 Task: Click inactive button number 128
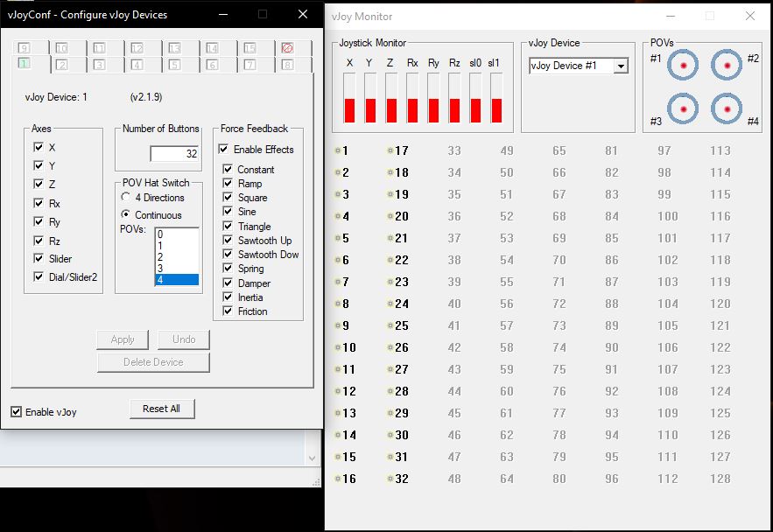coord(720,479)
